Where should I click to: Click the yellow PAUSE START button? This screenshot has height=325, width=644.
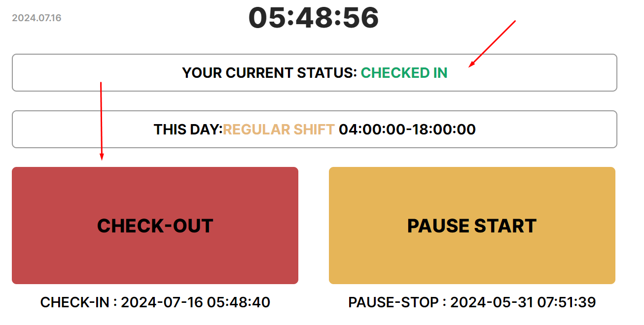pos(472,226)
